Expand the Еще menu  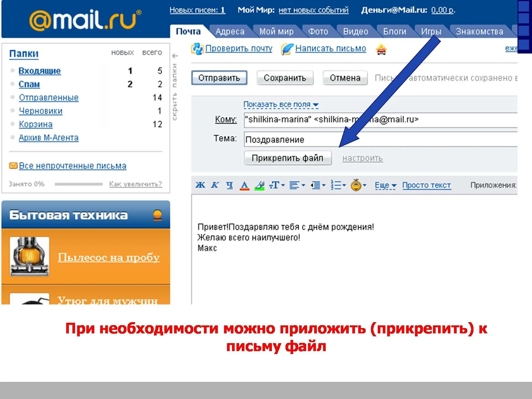pos(385,185)
